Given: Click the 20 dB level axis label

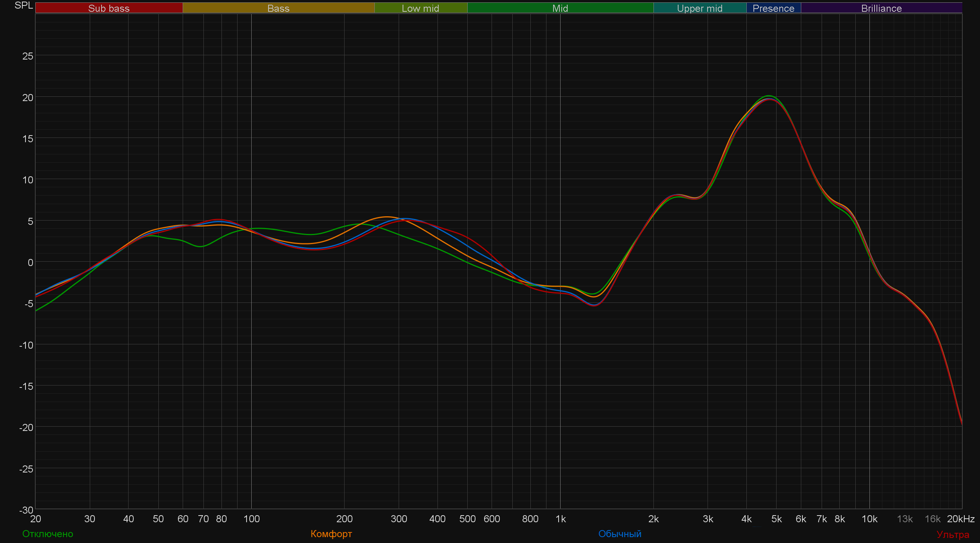Looking at the screenshot, I should pos(27,98).
